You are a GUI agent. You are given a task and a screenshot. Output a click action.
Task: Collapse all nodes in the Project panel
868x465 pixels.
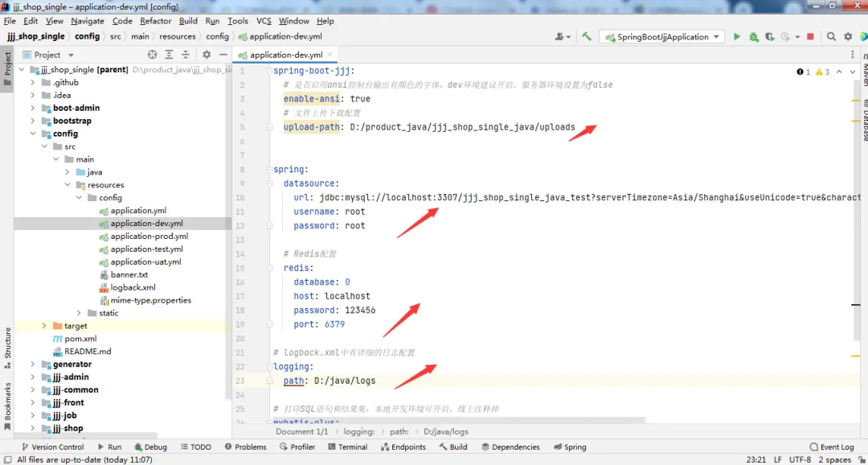pos(186,55)
